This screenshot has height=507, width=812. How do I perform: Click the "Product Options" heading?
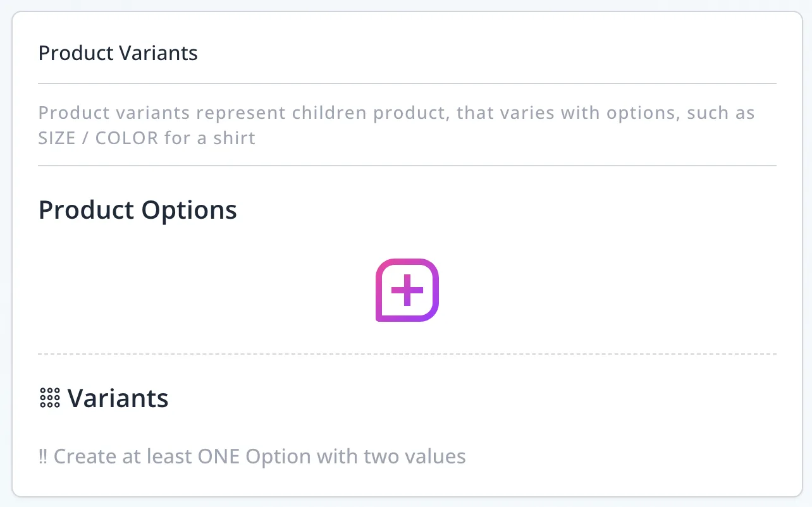point(137,210)
